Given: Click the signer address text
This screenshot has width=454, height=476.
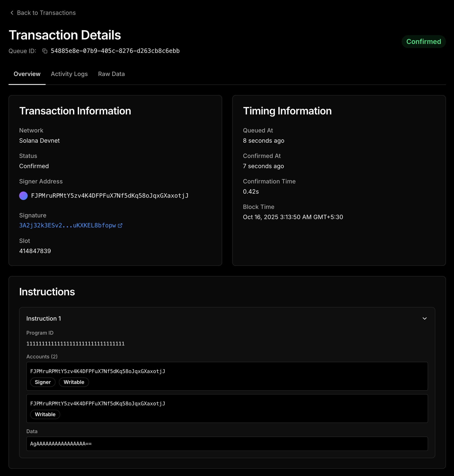Looking at the screenshot, I should coord(110,195).
